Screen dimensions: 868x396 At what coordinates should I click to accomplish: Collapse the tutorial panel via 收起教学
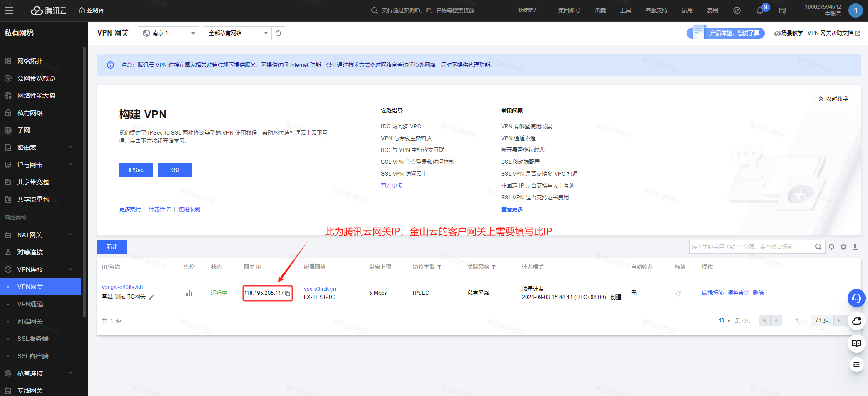click(x=833, y=99)
